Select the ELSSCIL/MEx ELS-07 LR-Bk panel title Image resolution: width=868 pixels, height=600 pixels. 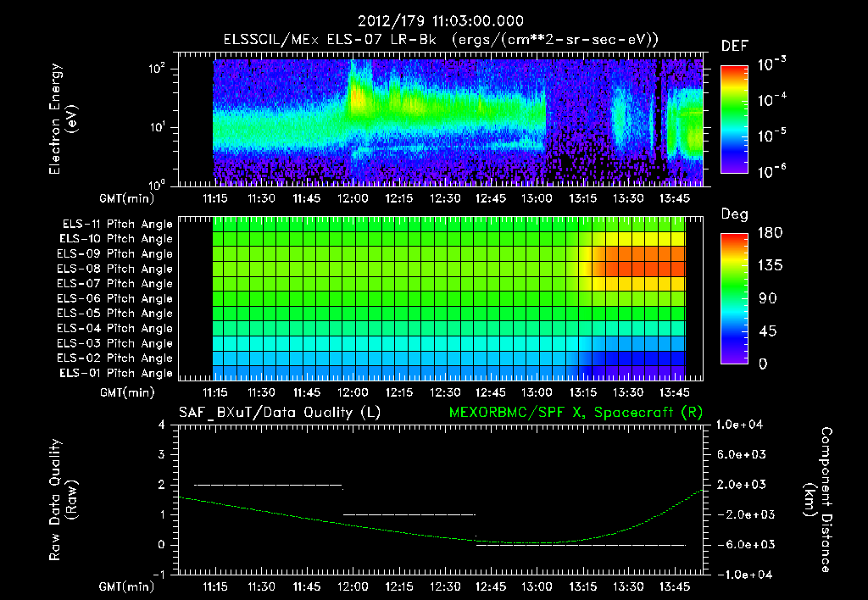tap(441, 40)
